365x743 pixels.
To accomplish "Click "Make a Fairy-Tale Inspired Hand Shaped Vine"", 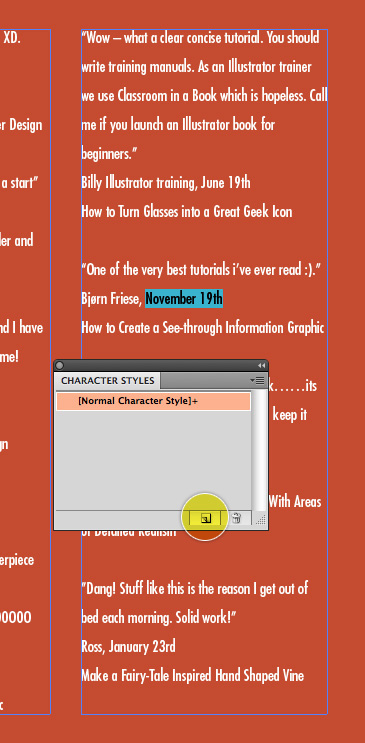I will point(192,675).
